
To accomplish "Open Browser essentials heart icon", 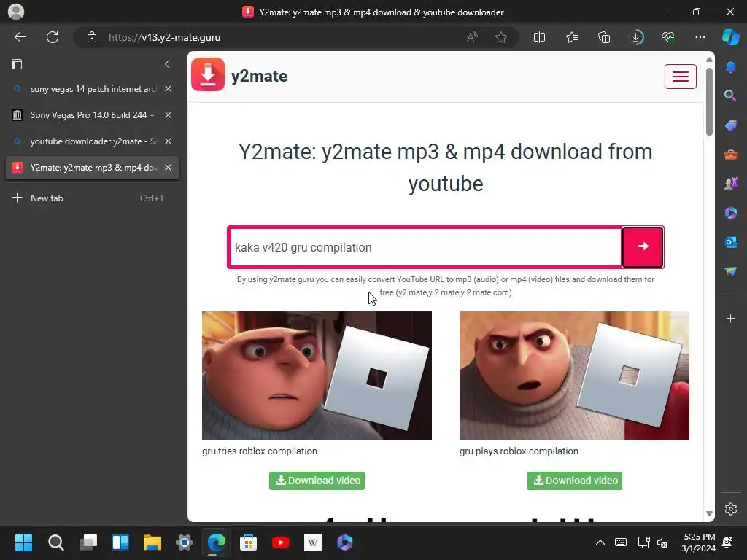I will coord(668,37).
